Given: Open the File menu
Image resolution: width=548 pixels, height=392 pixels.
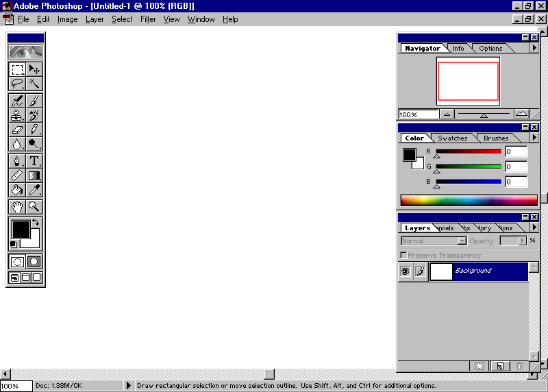Looking at the screenshot, I should tap(23, 19).
